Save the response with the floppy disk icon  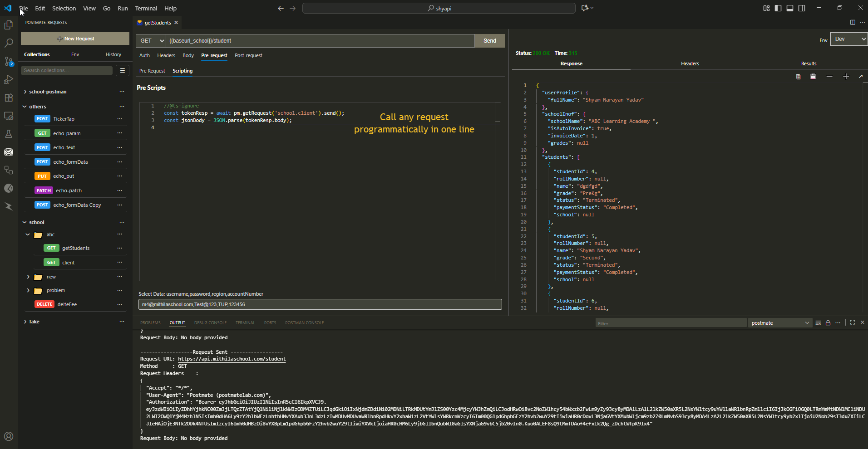[x=813, y=77]
